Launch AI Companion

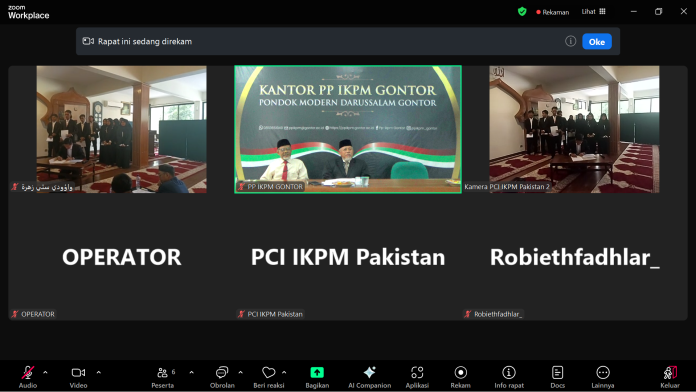(x=369, y=377)
